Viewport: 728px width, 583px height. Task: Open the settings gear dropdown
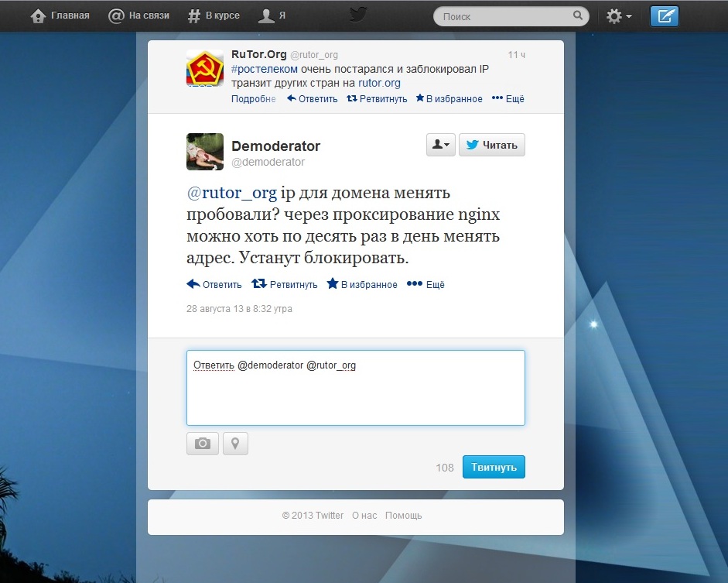619,16
